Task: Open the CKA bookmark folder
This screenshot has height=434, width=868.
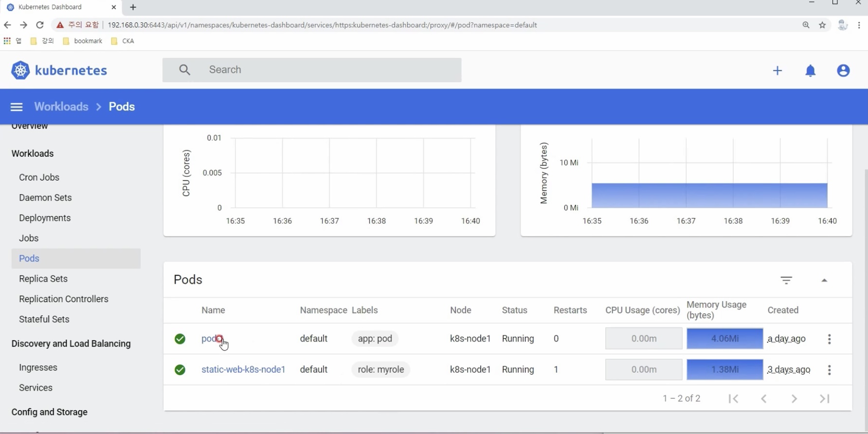Action: 123,41
